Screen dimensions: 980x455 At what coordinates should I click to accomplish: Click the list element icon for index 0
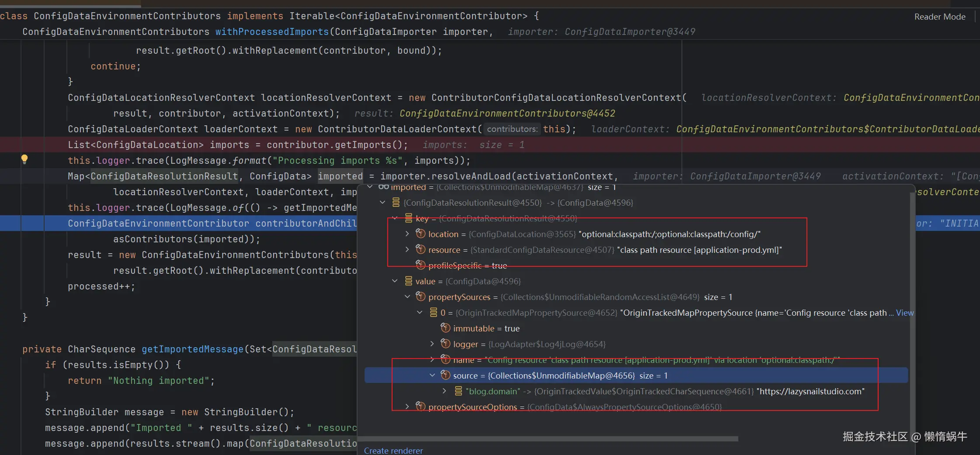[434, 313]
